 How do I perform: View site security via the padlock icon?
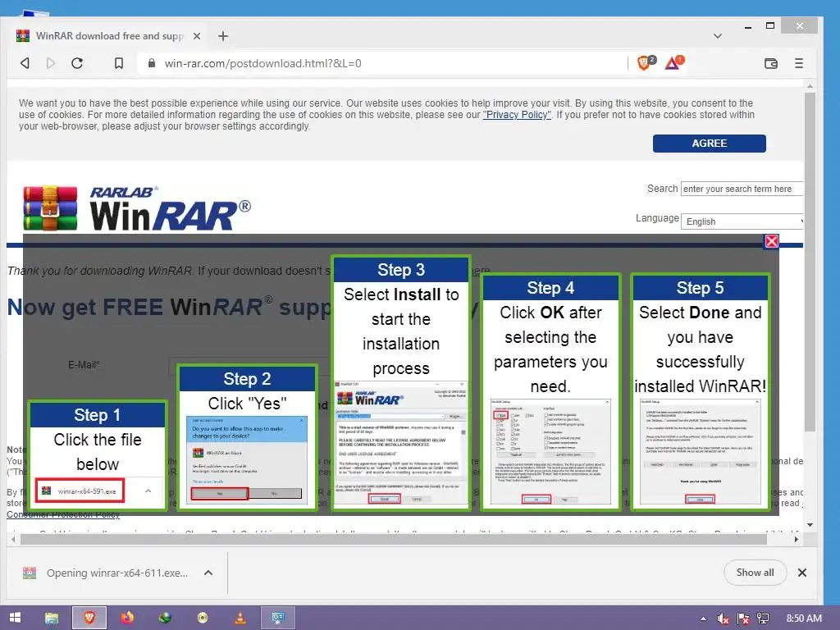tap(152, 63)
